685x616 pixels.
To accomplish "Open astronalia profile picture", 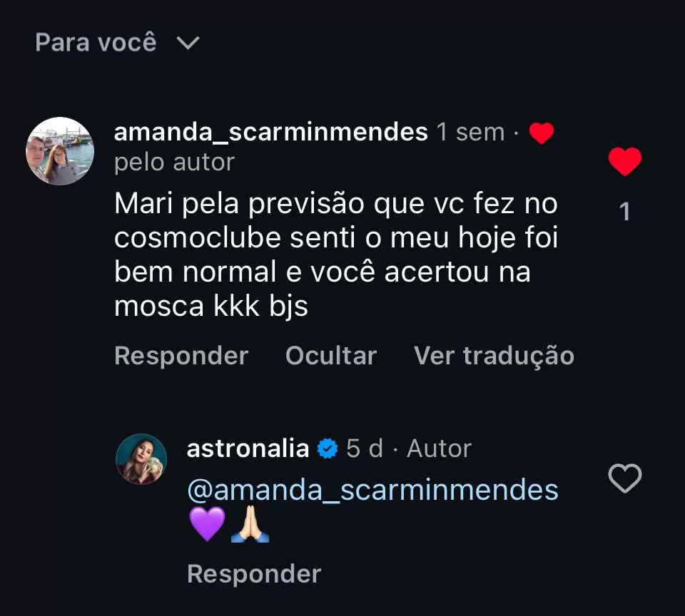I will [141, 459].
